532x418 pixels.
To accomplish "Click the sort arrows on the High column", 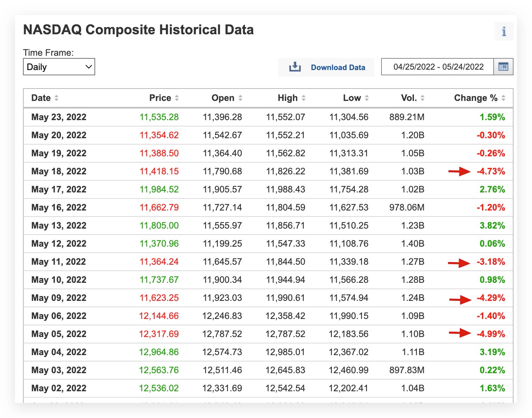I will click(x=303, y=98).
